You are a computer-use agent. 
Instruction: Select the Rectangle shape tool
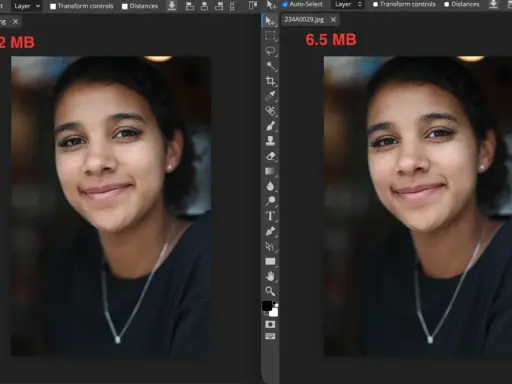270,261
